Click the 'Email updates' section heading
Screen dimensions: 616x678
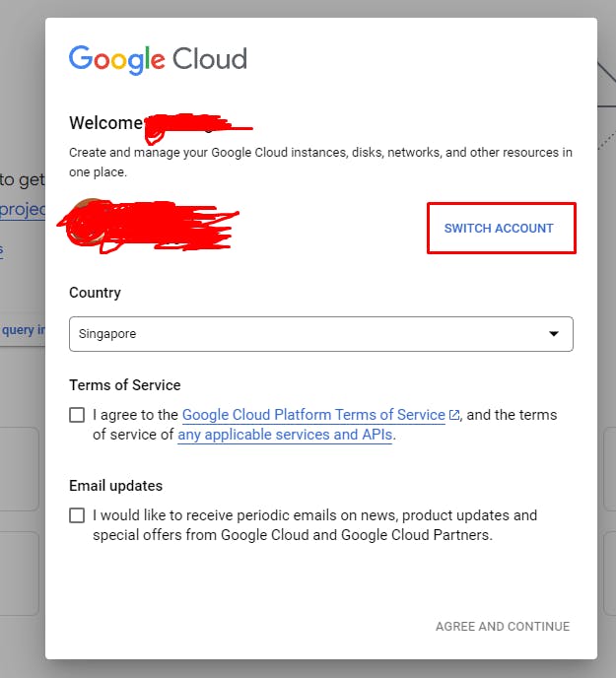click(115, 486)
